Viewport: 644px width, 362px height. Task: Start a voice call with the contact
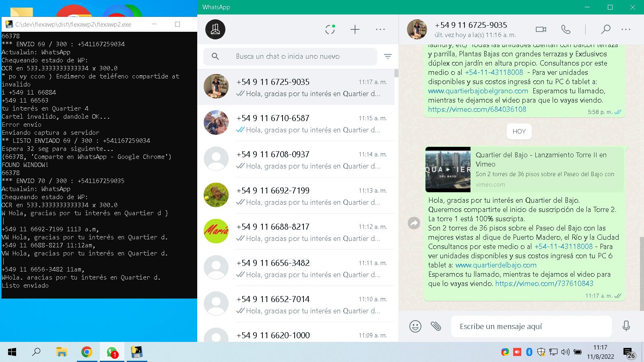pos(566,29)
